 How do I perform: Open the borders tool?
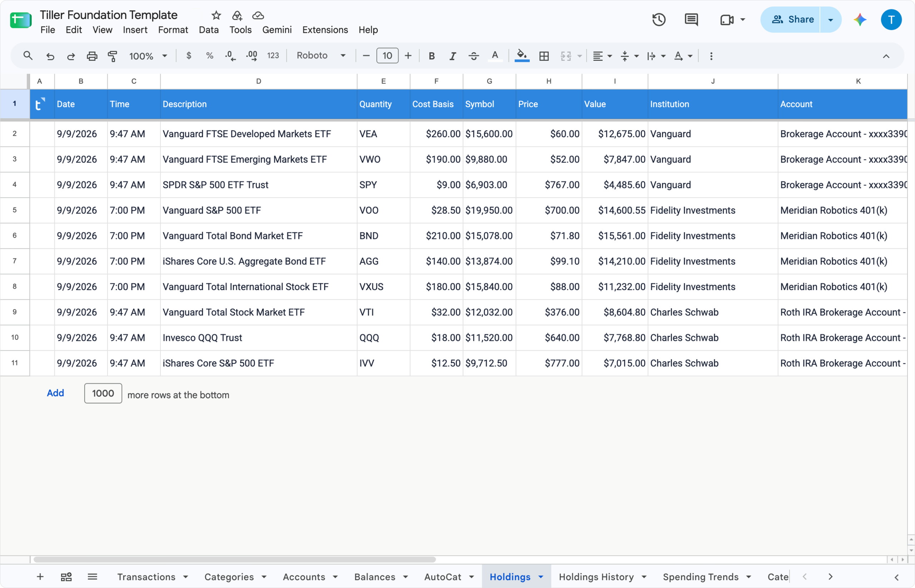(544, 56)
